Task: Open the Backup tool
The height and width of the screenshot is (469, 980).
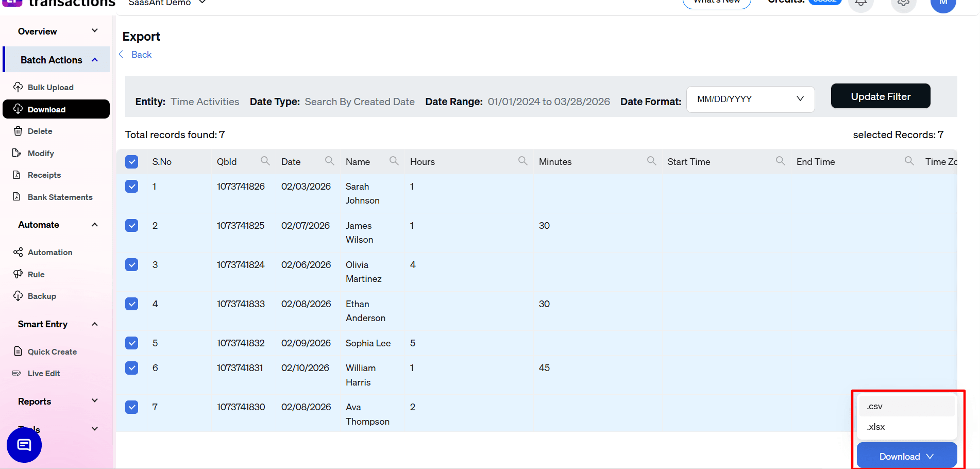Action: [x=42, y=296]
